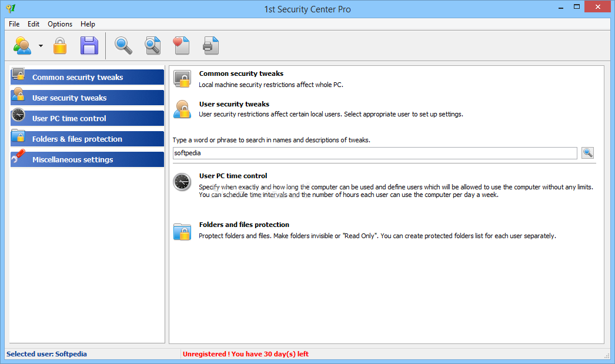Open the Options menu
The height and width of the screenshot is (364, 615).
pyautogui.click(x=60, y=24)
